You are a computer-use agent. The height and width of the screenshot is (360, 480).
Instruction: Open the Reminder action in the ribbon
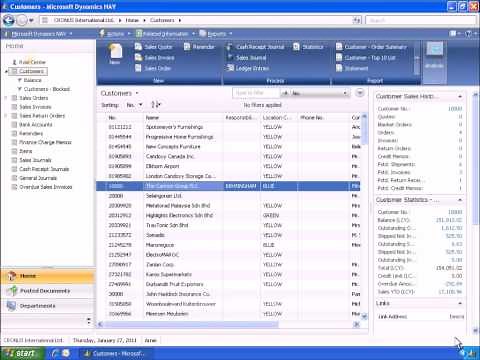coord(199,47)
